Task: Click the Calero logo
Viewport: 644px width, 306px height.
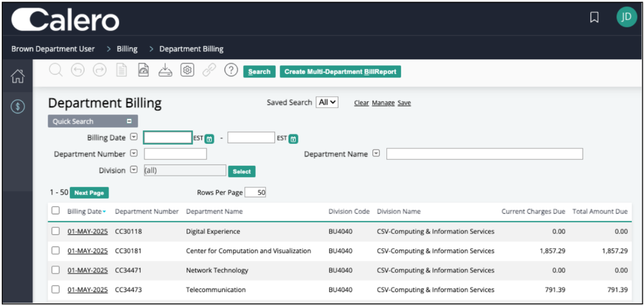Action: tap(66, 20)
